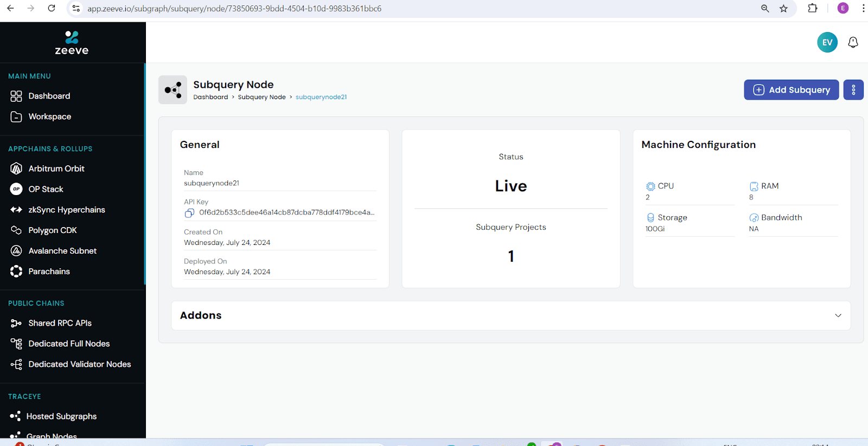Click the subquerynode21 breadcrumb
Image resolution: width=868 pixels, height=446 pixels.
click(x=321, y=97)
